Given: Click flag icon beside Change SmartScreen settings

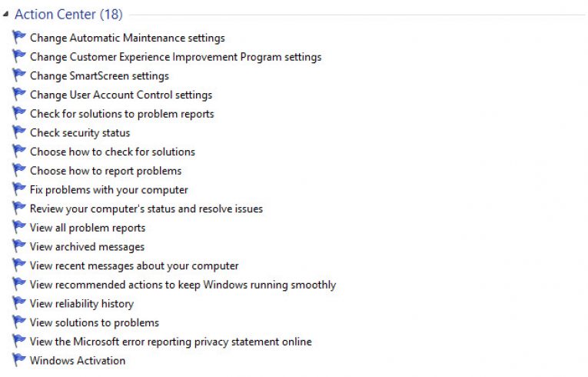Looking at the screenshot, I should [18, 75].
